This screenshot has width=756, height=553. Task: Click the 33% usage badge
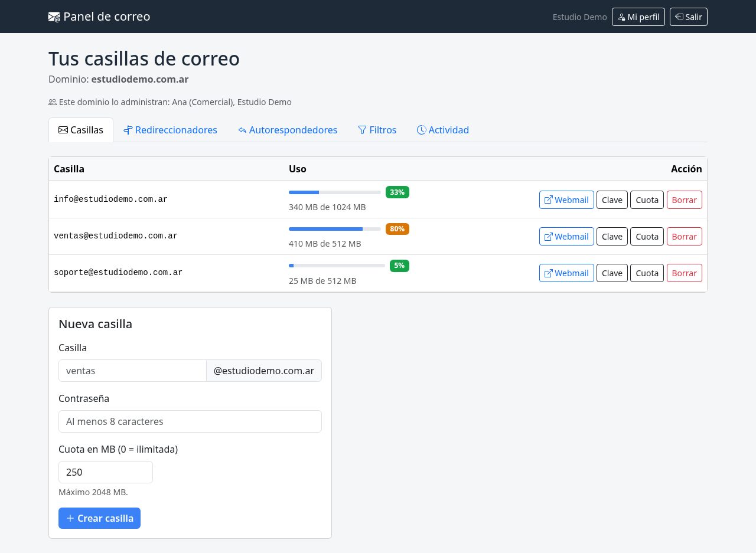[x=397, y=192]
